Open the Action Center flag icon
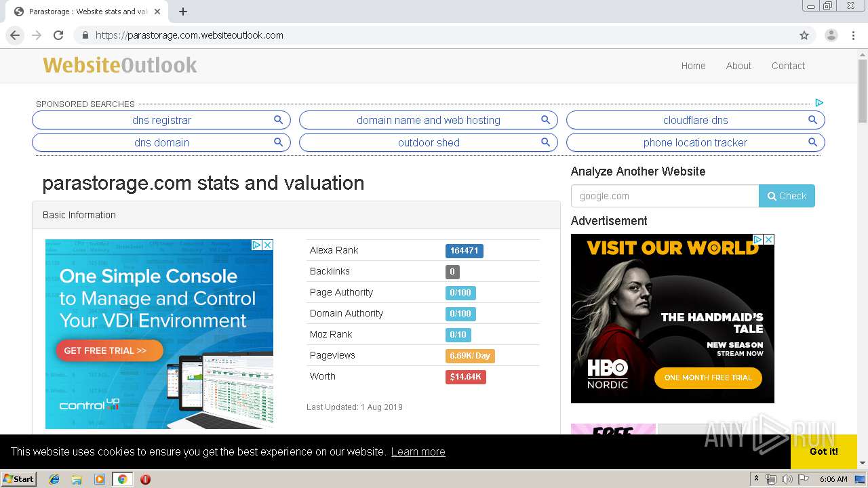The image size is (868, 488). pos(804,479)
